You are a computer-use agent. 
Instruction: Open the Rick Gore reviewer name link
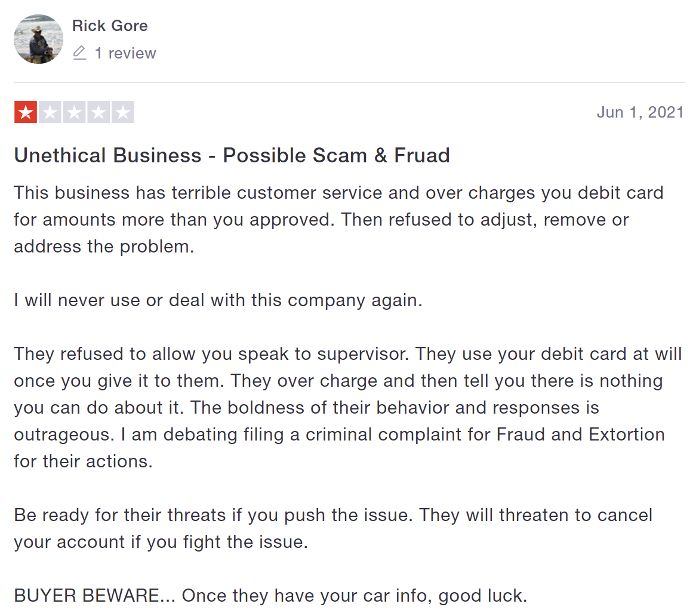[x=110, y=26]
